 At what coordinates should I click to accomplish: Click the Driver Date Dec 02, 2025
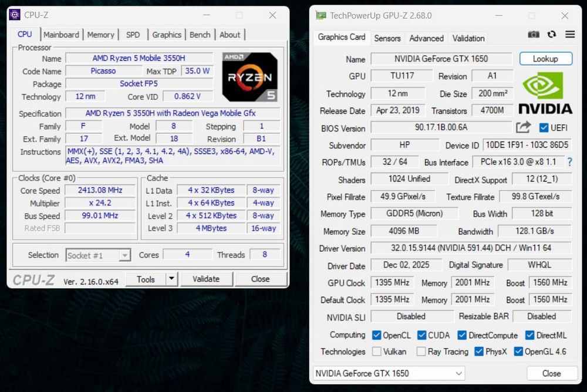[406, 265]
